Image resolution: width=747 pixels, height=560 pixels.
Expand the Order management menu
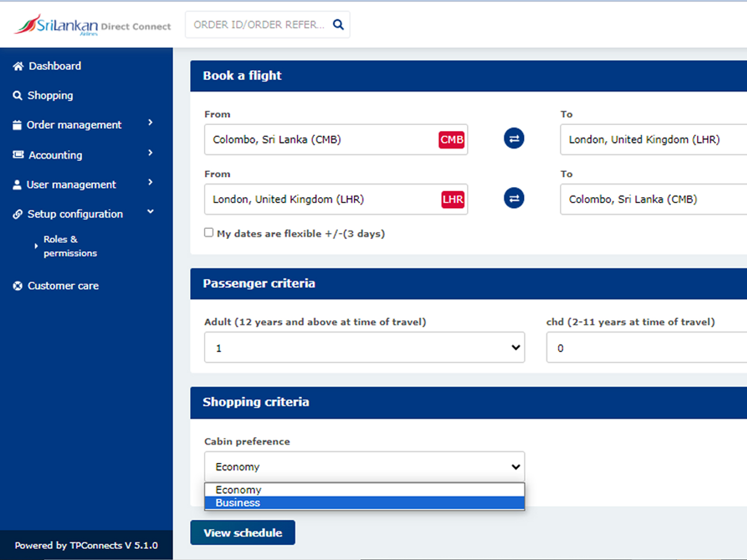[74, 125]
